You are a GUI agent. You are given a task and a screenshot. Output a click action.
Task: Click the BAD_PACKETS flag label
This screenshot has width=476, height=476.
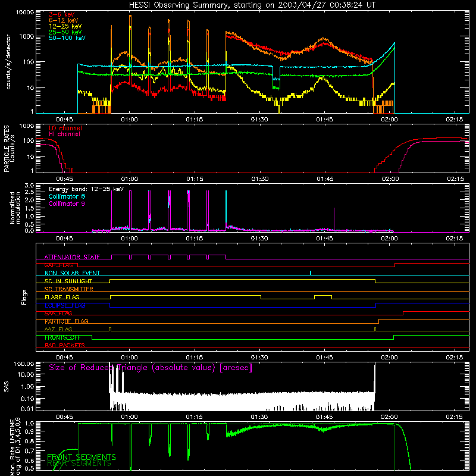tap(65, 346)
